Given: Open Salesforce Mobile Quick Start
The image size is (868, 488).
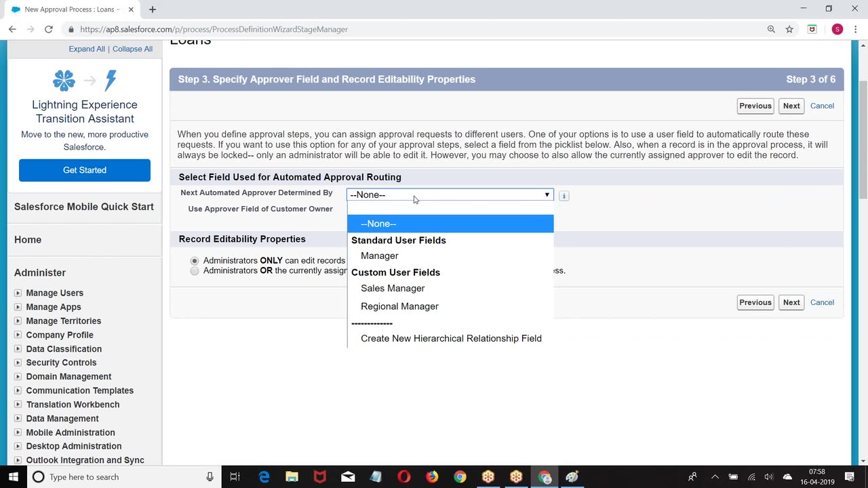Looking at the screenshot, I should point(84,207).
